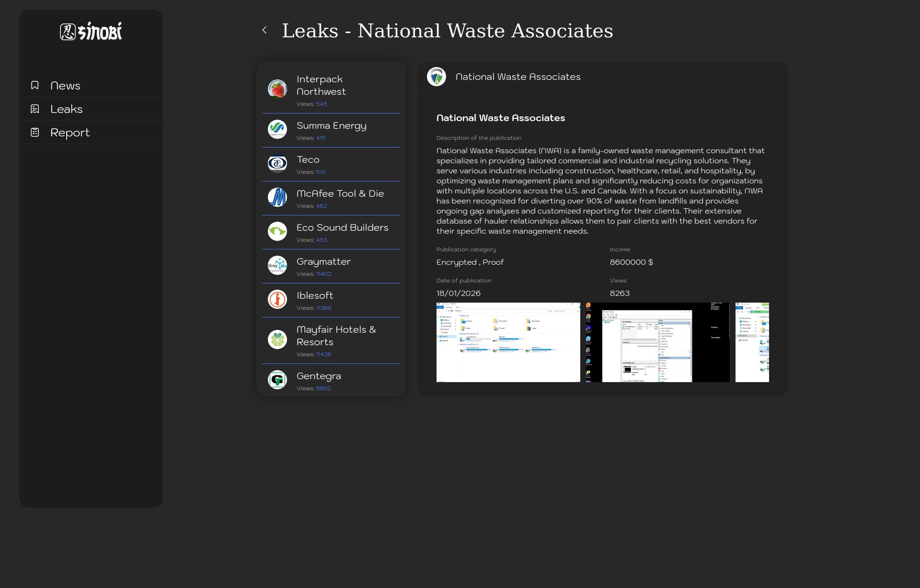The width and height of the screenshot is (920, 588).
Task: Click the bookmark icon beside News
Action: tap(35, 85)
